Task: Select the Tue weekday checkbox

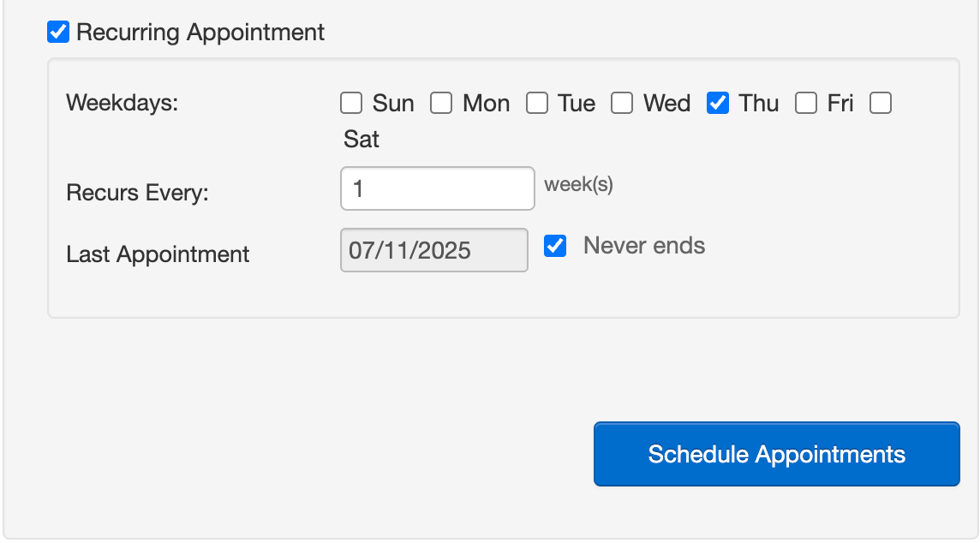Action: pyautogui.click(x=537, y=104)
